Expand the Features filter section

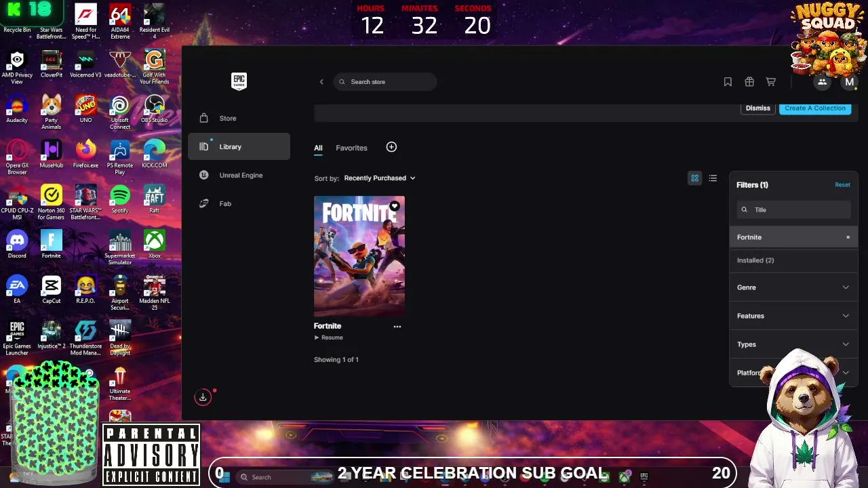[793, 316]
